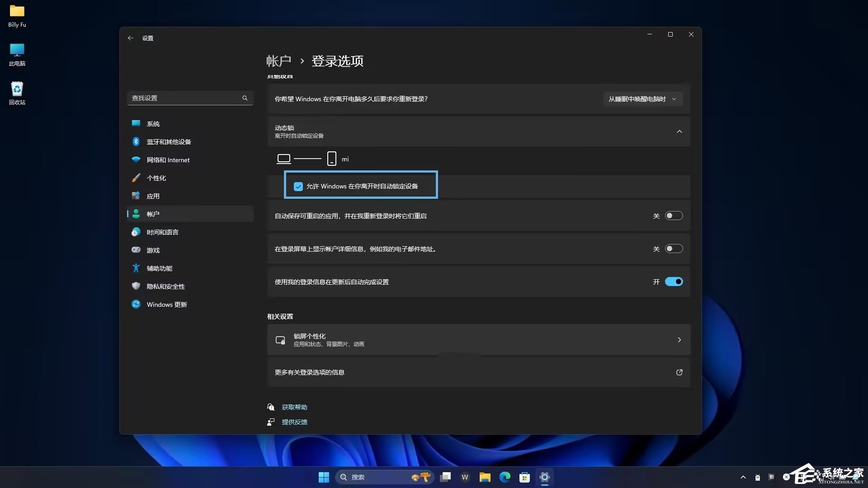
Task: Open 锁屏个性化 via the lock screen icon
Action: coord(280,340)
